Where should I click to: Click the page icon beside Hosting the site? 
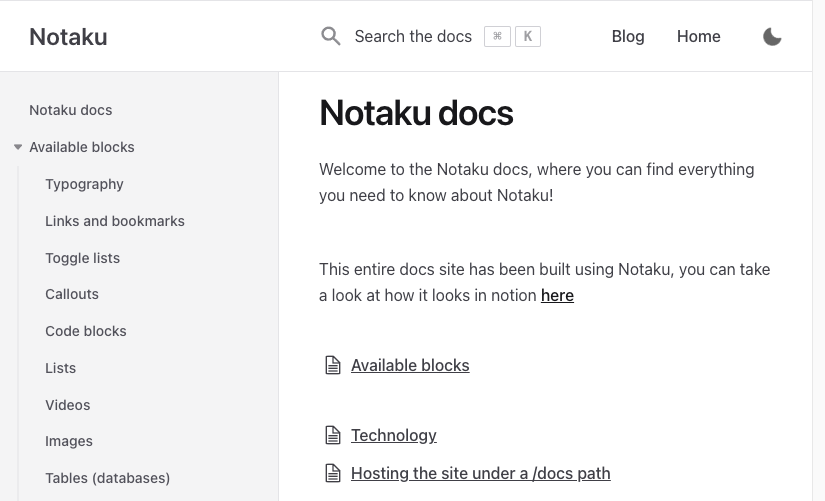click(x=333, y=473)
